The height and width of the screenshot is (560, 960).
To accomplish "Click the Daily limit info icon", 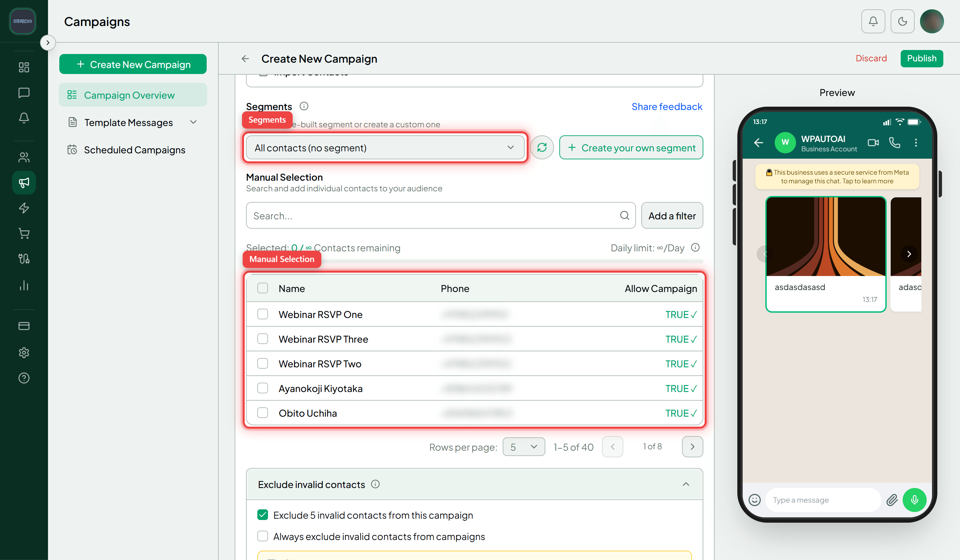I will 695,248.
